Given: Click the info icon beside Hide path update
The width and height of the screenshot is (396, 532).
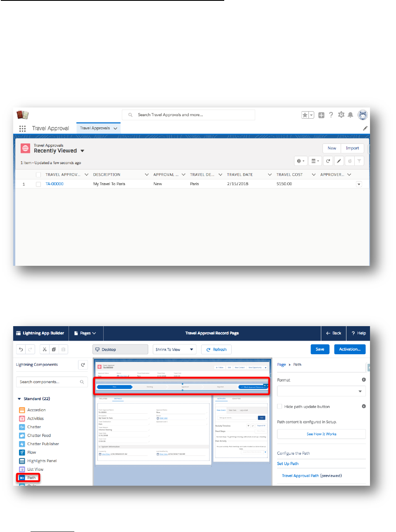Looking at the screenshot, I should click(364, 406).
